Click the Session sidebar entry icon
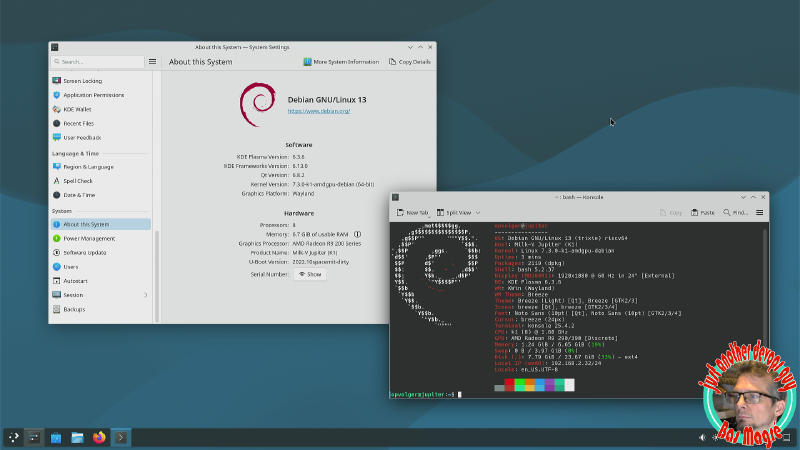 click(57, 295)
